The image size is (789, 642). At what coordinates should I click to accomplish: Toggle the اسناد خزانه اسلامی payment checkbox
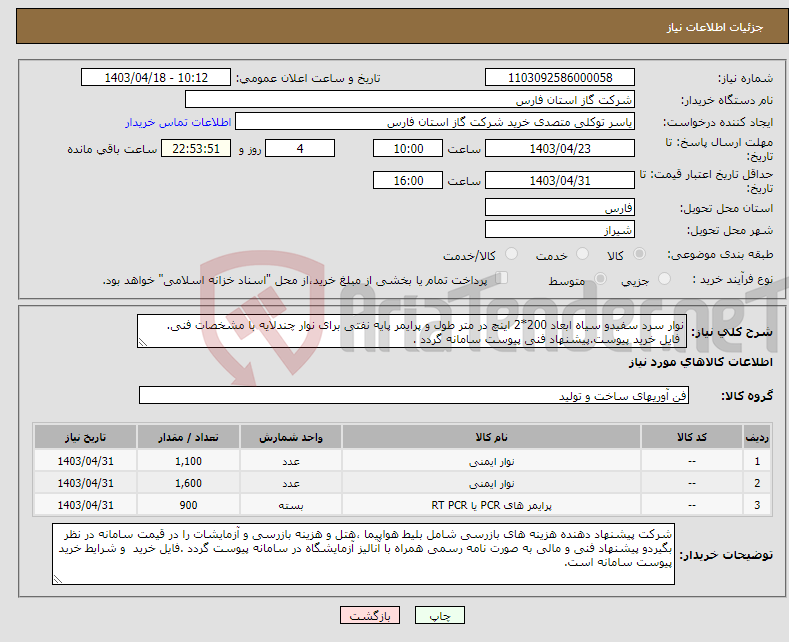(502, 278)
